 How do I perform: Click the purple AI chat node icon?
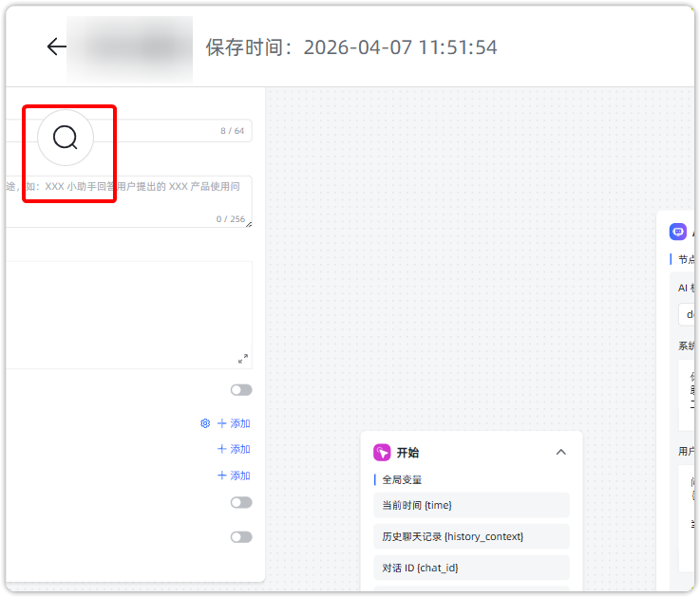678,232
